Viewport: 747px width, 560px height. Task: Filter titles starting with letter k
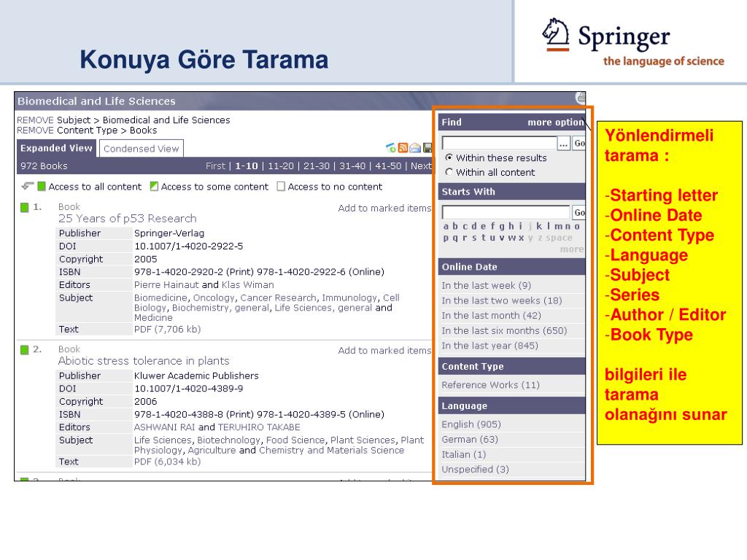[539, 226]
